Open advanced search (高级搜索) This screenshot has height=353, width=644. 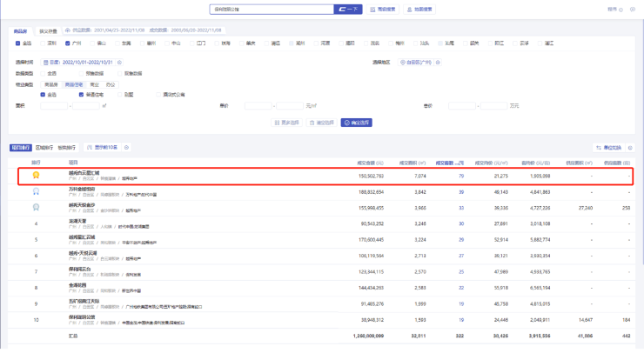(x=383, y=9)
